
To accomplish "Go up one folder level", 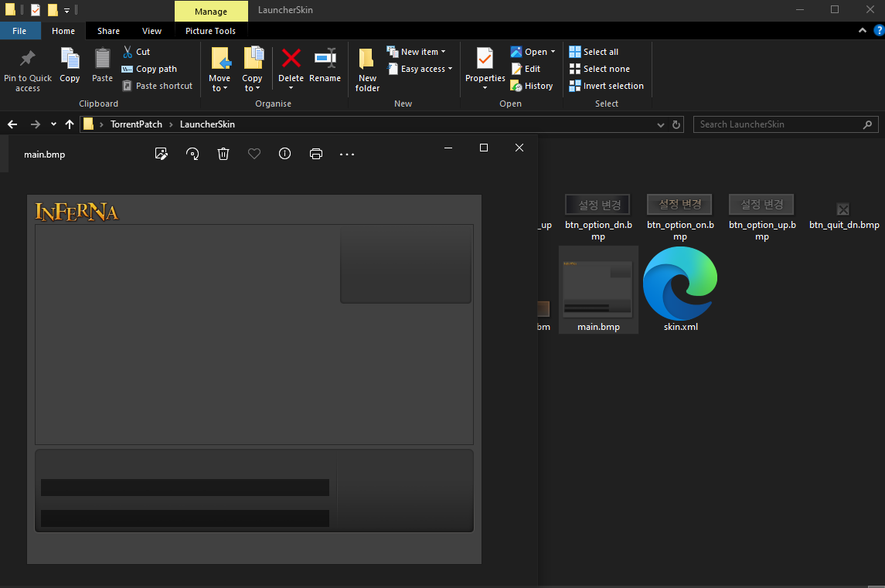I will 70,124.
